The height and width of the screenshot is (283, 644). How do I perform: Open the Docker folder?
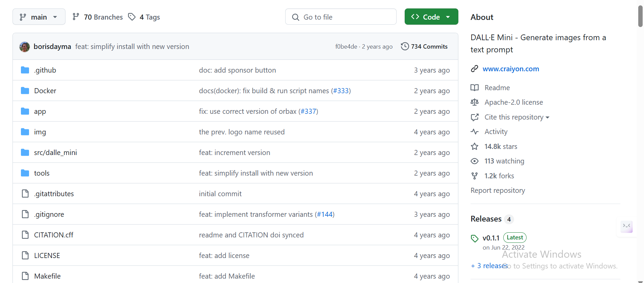[x=45, y=91]
